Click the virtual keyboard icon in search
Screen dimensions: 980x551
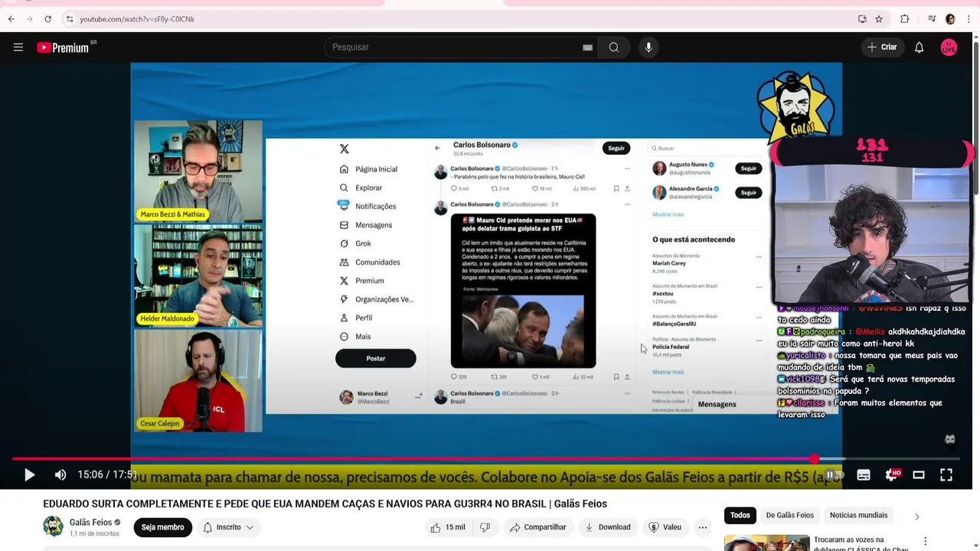tap(587, 47)
